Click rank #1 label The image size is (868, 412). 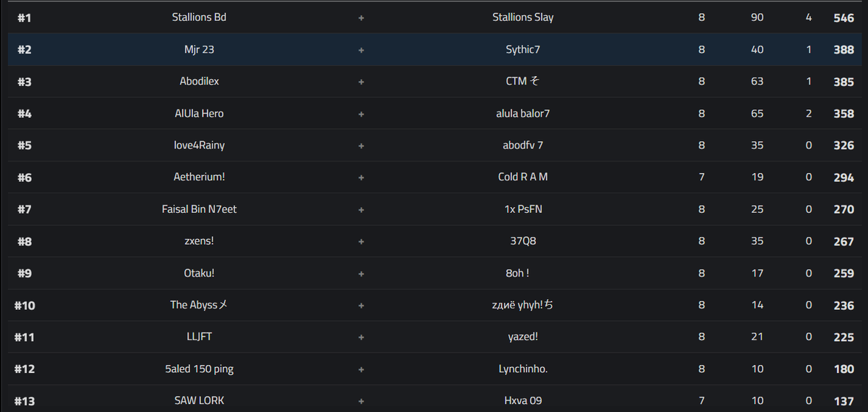[25, 17]
